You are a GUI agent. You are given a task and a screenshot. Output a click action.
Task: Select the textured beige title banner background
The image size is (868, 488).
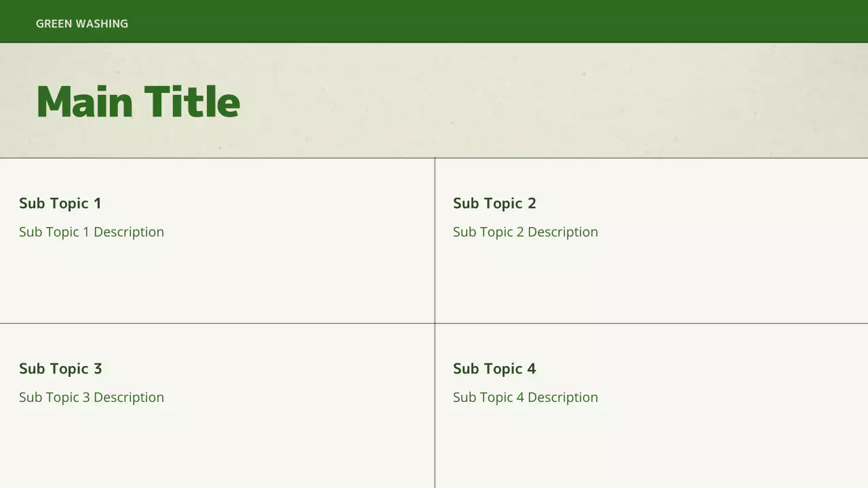click(x=542, y=102)
